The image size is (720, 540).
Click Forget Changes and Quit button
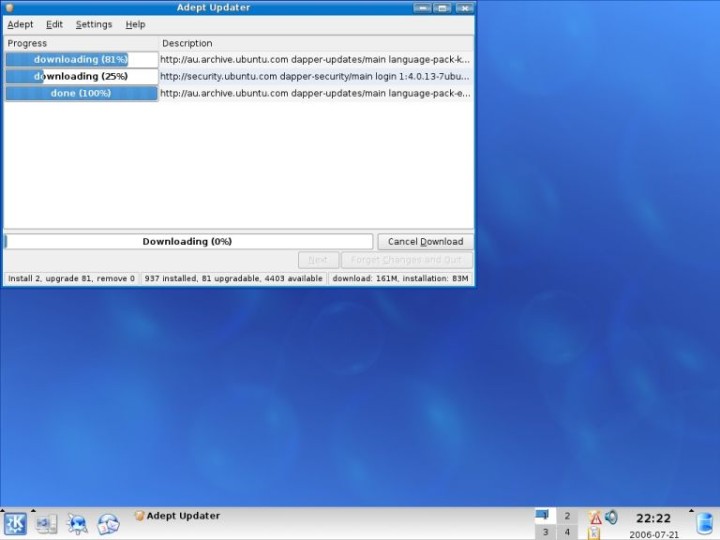pyautogui.click(x=407, y=260)
